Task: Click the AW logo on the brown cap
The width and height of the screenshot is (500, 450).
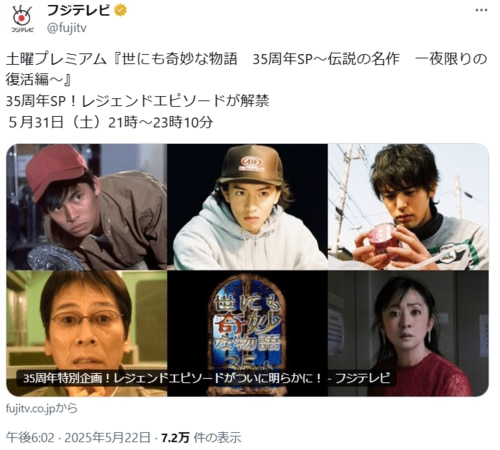Action: coord(252,163)
